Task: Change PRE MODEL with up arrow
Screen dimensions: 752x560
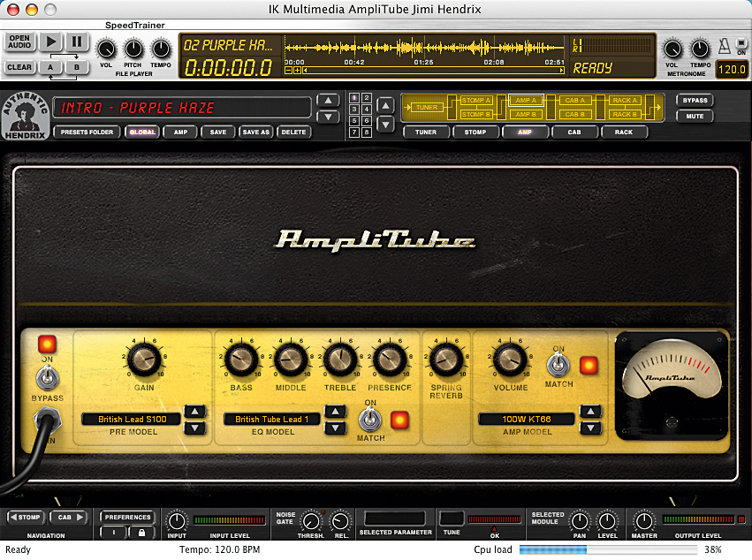Action: click(x=194, y=412)
